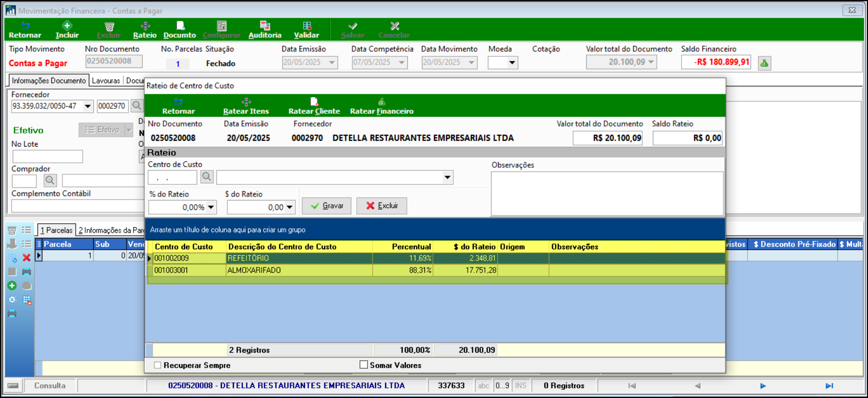Click the $ do Rateio column header
868x398 pixels.
(465, 247)
